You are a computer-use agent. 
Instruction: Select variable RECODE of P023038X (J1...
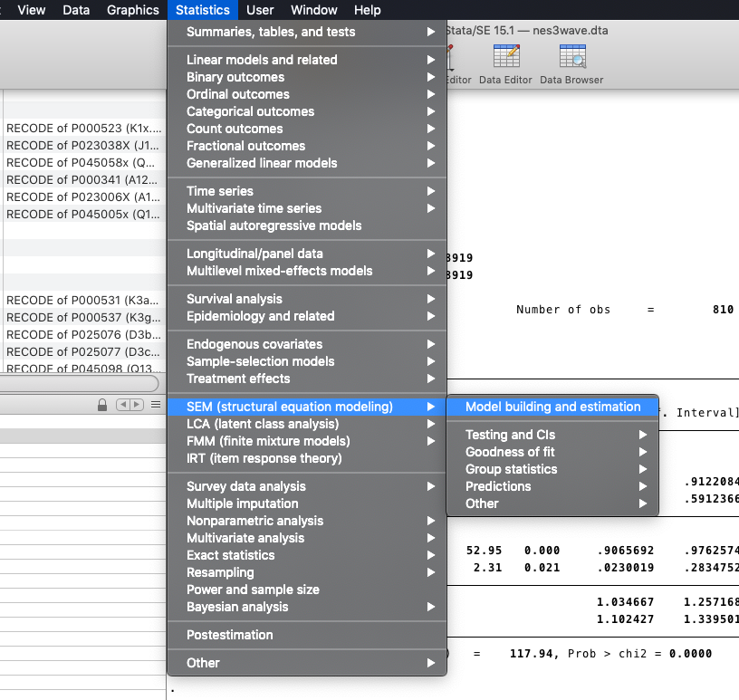coord(84,145)
